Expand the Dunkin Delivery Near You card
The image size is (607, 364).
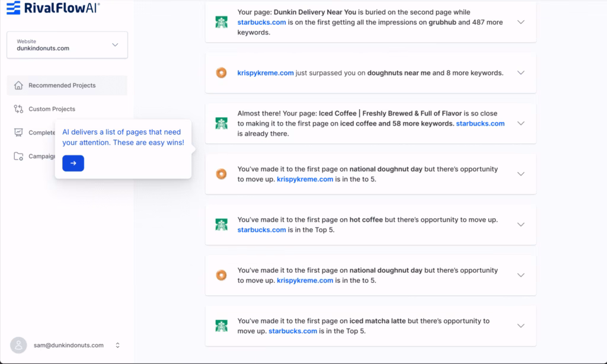(520, 22)
